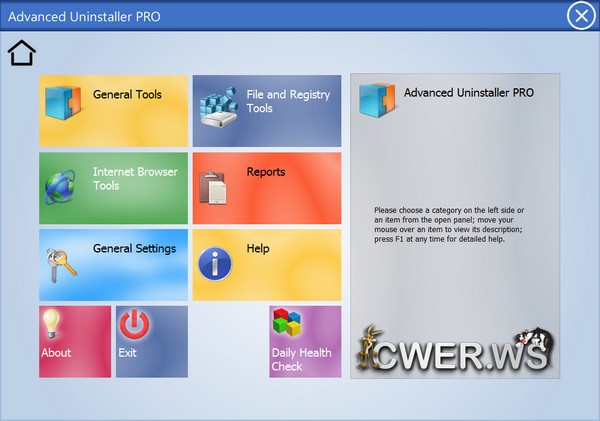Click the clipboard Reports icon
Viewport: 600px width, 421px height.
213,187
